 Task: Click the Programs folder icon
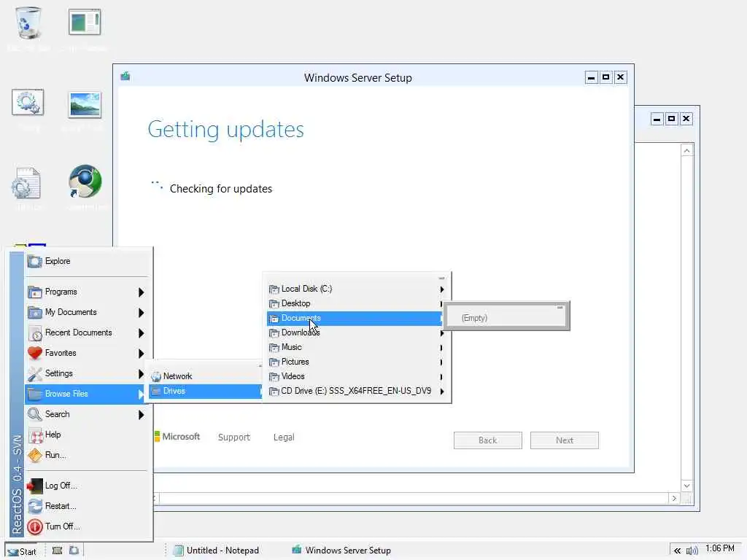[x=35, y=292]
